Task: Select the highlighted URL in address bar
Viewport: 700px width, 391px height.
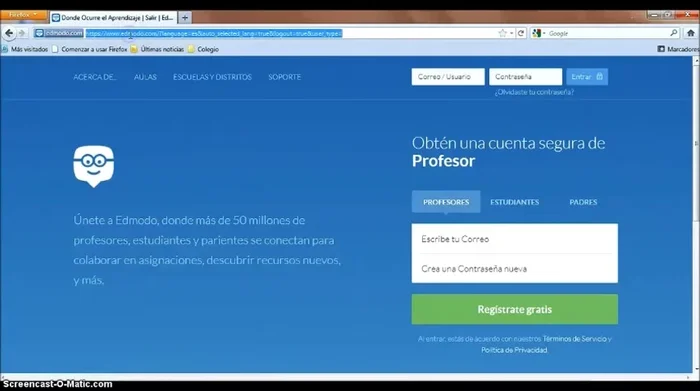Action: pos(214,33)
